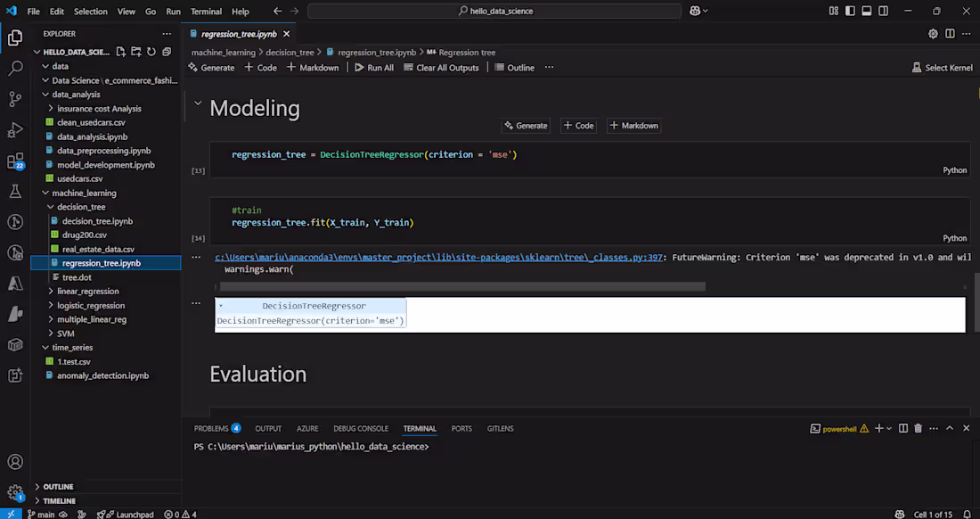Image resolution: width=980 pixels, height=519 pixels.
Task: Expand the linear_regression folder
Action: pos(53,292)
